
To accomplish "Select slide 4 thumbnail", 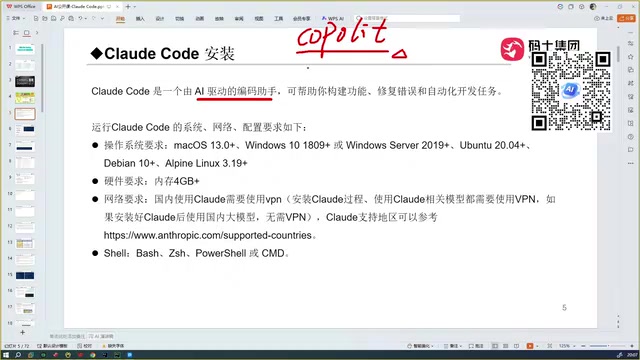I will tap(25, 98).
